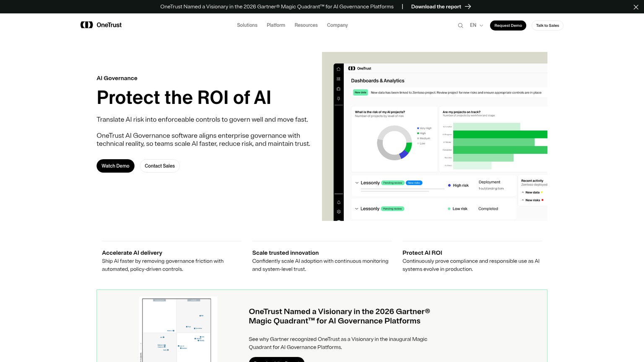The height and width of the screenshot is (362, 644).
Task: Collapse the Lessonly row marked Low risk
Action: point(357,209)
